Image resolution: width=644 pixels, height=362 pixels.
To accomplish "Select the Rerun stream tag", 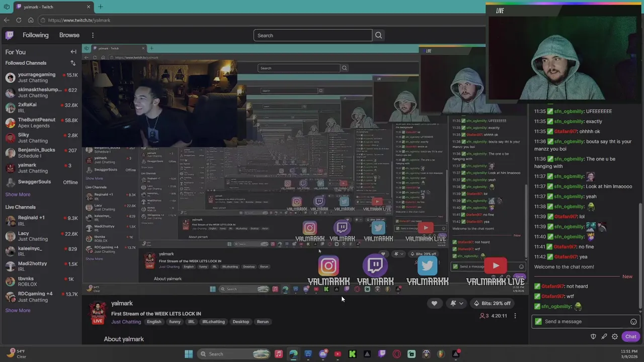I will (x=263, y=322).
